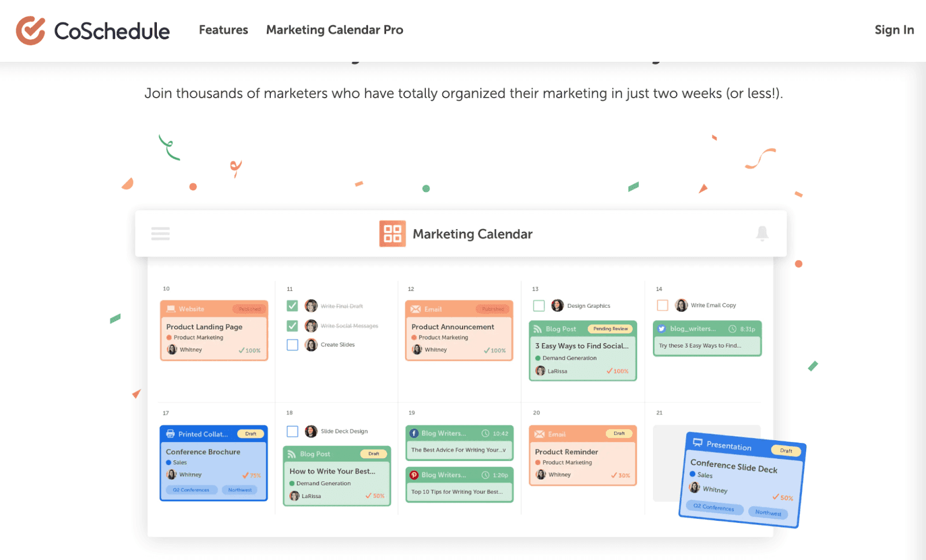Click the orange Product Marketing color dot on Product Landing Page
This screenshot has width=926, height=560.
click(x=169, y=337)
